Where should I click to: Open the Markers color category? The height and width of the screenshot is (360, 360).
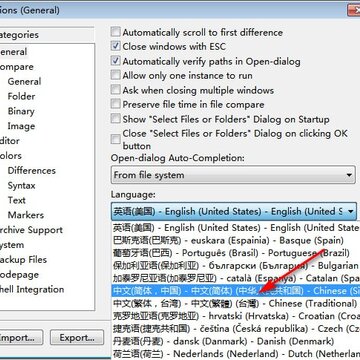[x=26, y=215]
